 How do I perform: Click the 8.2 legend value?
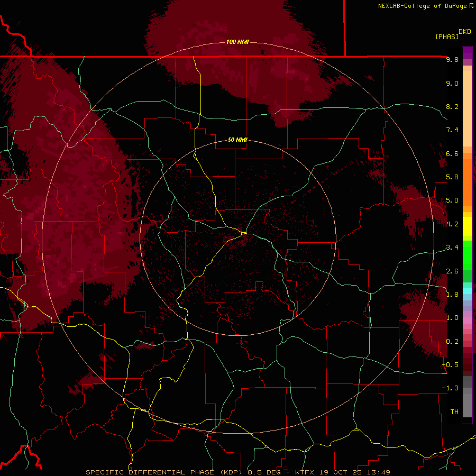[452, 106]
